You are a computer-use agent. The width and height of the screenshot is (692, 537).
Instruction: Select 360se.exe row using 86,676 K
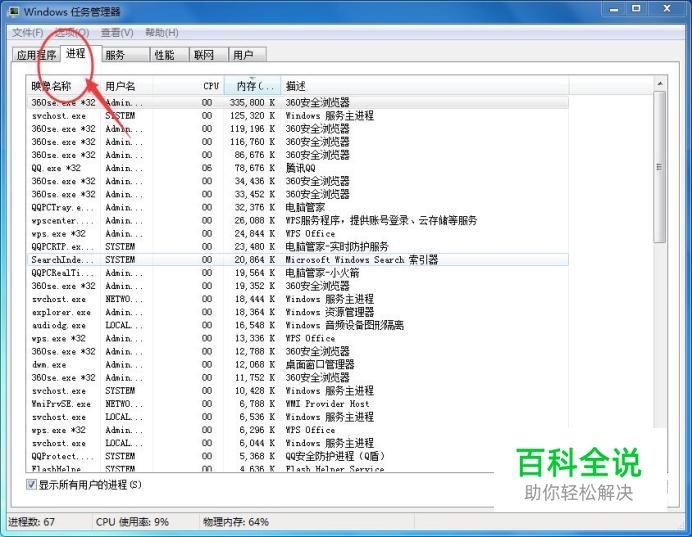pos(297,155)
